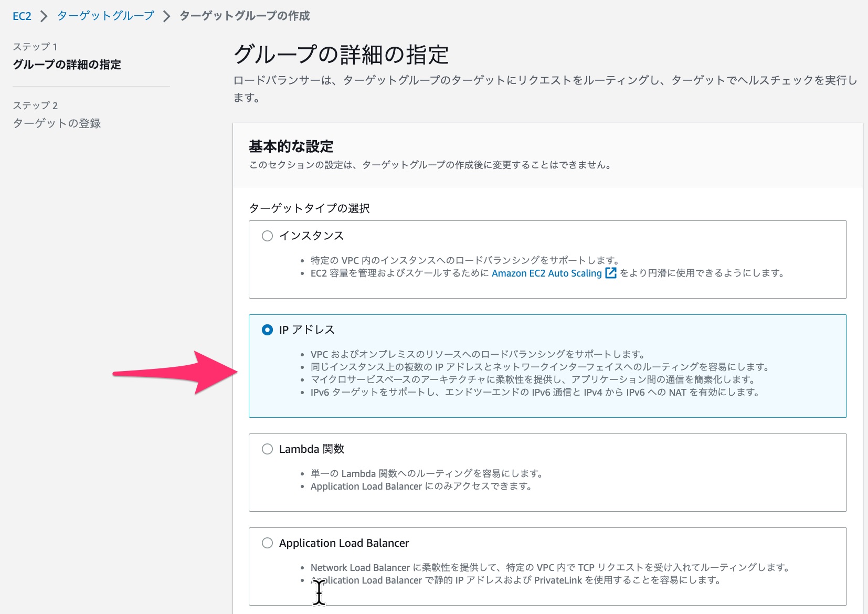
Task: Navigate to ターゲットグループ via breadcrumb
Action: pos(104,16)
